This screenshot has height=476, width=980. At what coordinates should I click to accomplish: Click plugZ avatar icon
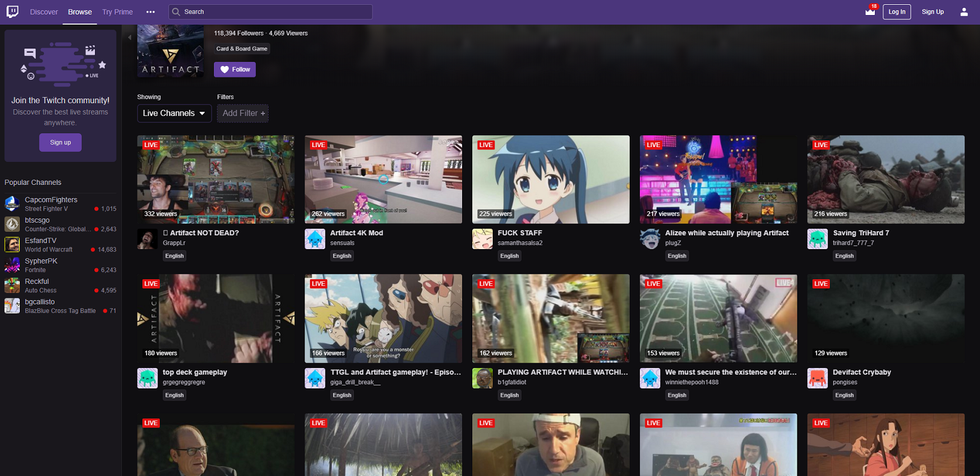650,239
